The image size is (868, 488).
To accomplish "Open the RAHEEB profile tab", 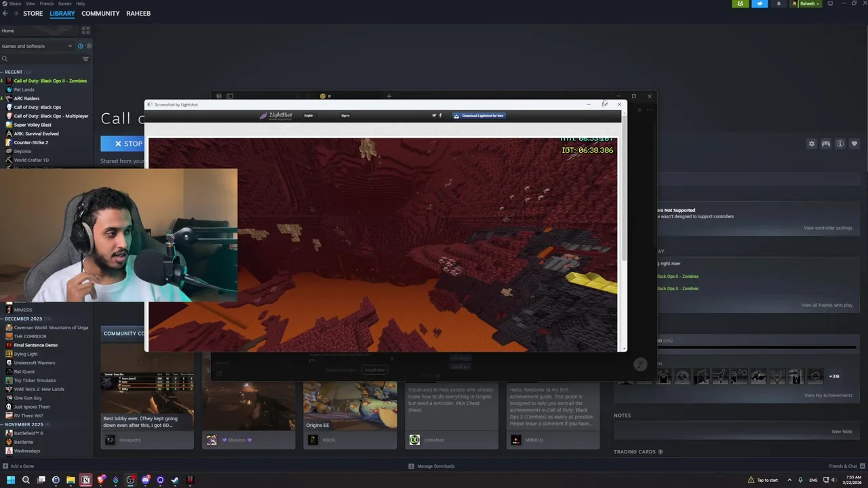I will point(138,14).
